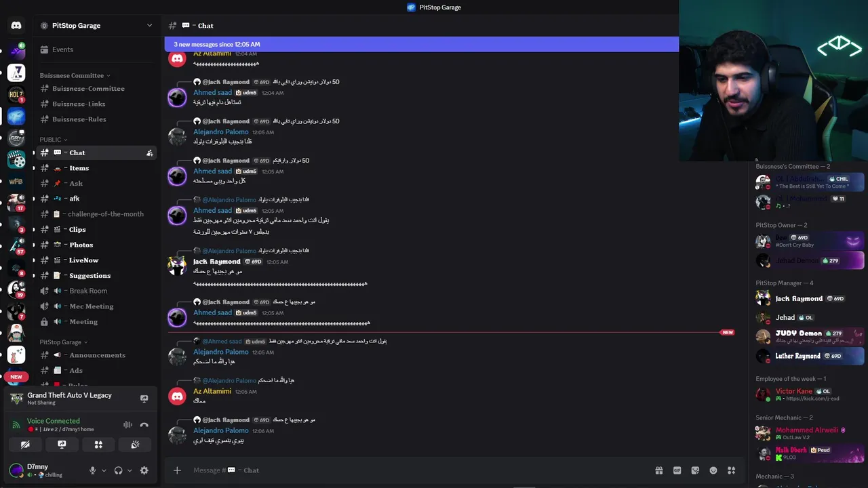Open Discord home direct messages icon
This screenshot has height=488, width=868.
coord(16,26)
